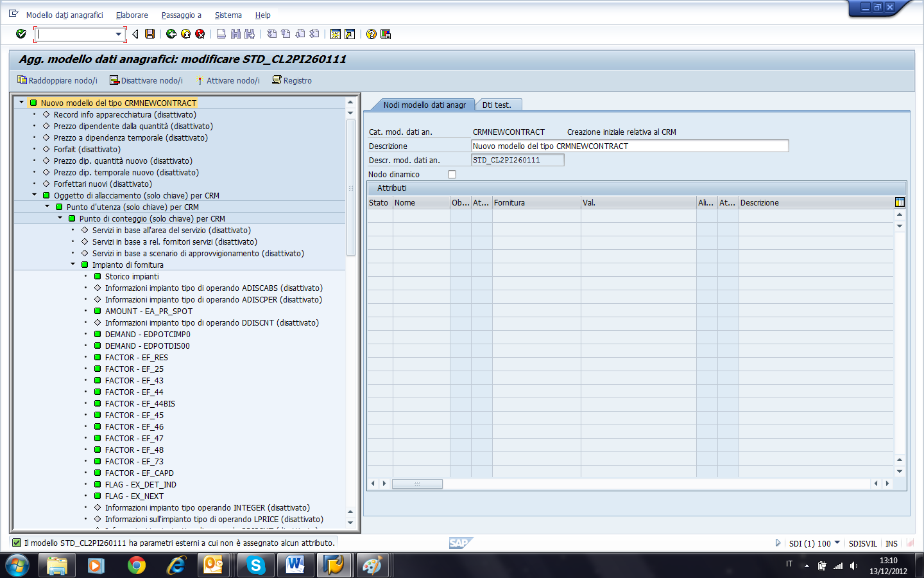The height and width of the screenshot is (578, 924).
Task: Click inside the Descrizione input field
Action: point(629,146)
